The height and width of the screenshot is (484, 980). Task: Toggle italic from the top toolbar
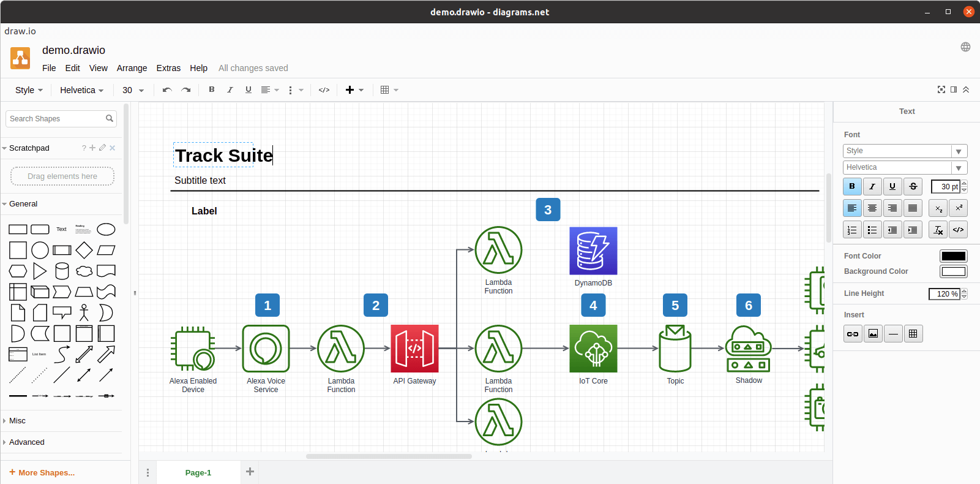[230, 89]
